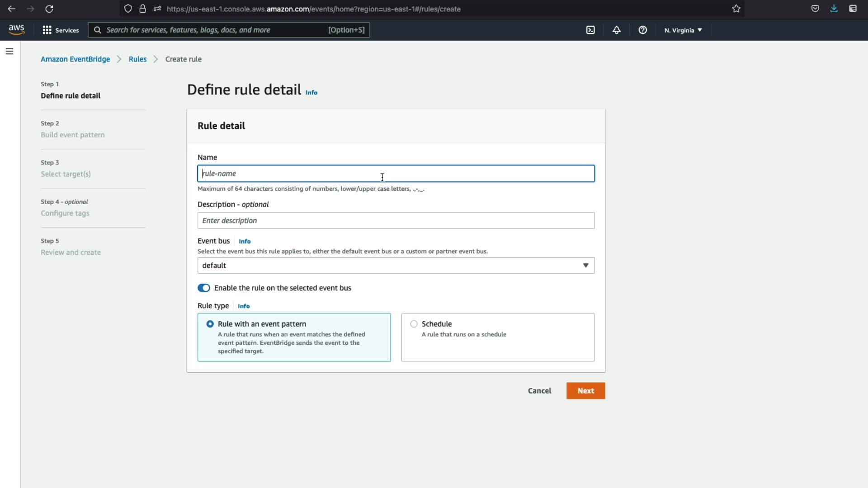Go to Rules breadcrumb
Screen dimensions: 868x488
(137, 59)
